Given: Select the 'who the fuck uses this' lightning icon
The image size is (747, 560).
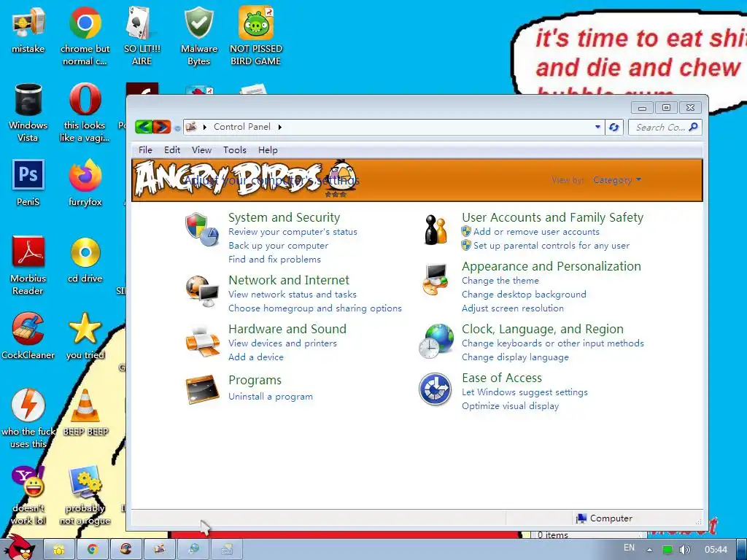Looking at the screenshot, I should coord(28,405).
